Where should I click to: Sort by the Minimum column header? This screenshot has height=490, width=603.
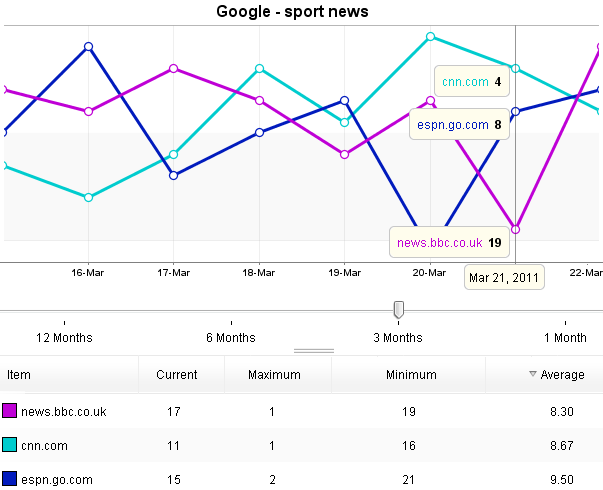coord(411,375)
